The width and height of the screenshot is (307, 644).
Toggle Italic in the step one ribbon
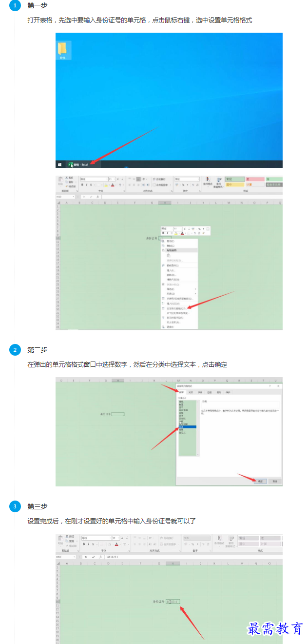tap(87, 185)
